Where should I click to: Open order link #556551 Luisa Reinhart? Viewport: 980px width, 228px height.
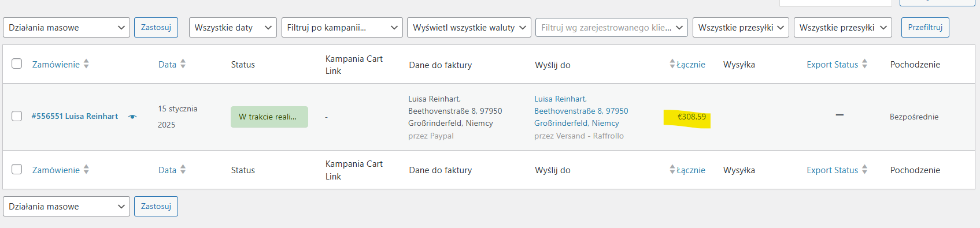75,116
